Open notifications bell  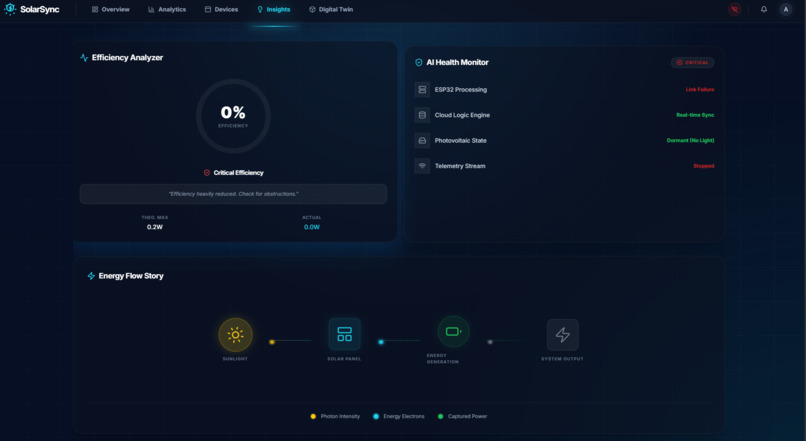click(x=764, y=9)
